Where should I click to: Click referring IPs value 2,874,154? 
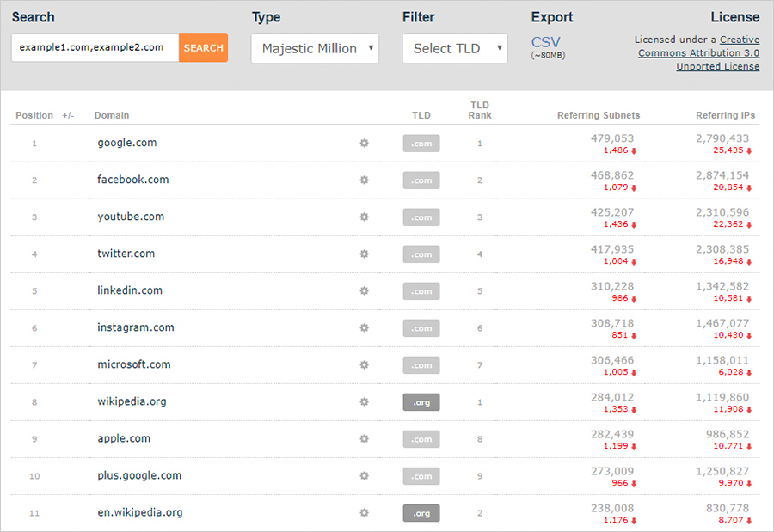click(722, 175)
